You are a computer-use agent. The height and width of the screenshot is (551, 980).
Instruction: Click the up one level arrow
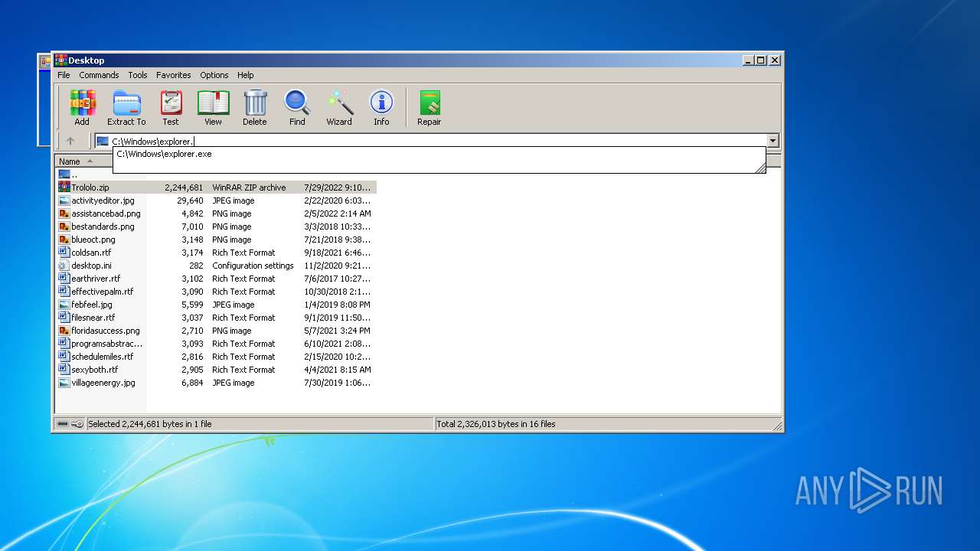coord(70,141)
